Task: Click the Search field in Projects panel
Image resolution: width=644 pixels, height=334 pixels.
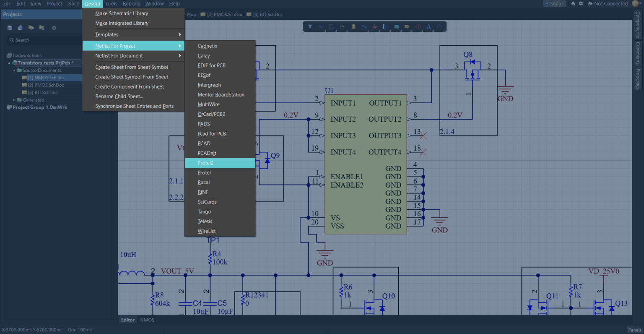Action: tap(42, 40)
